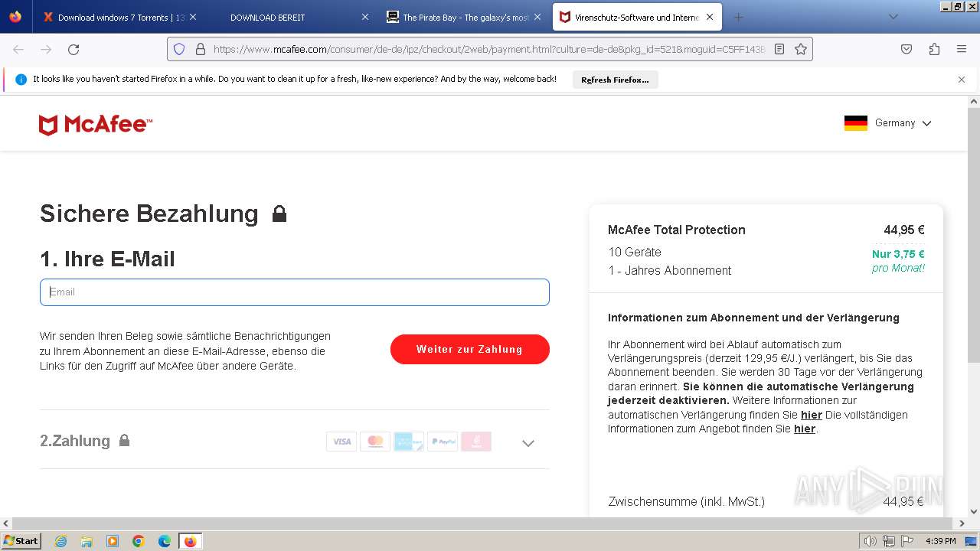Open Firefox application hamburger menu
The image size is (980, 551).
[x=962, y=49]
